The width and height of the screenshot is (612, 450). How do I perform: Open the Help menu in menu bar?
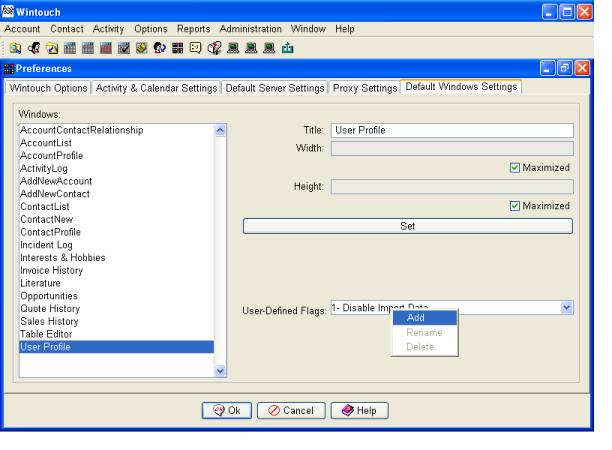click(345, 29)
